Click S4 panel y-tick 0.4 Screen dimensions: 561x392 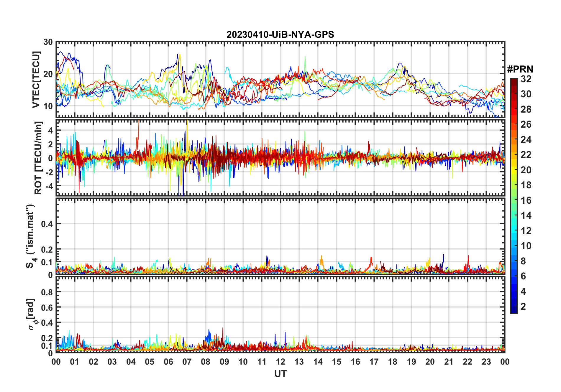[47, 224]
